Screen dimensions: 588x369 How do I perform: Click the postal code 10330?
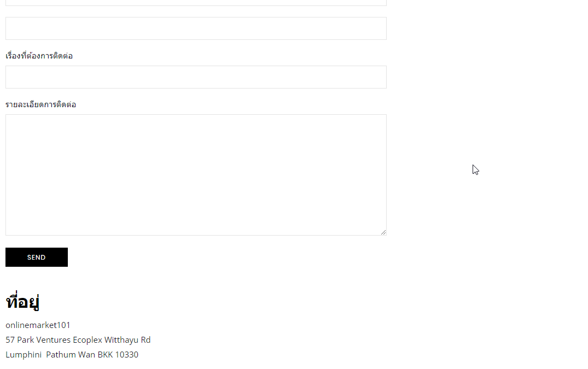point(127,355)
